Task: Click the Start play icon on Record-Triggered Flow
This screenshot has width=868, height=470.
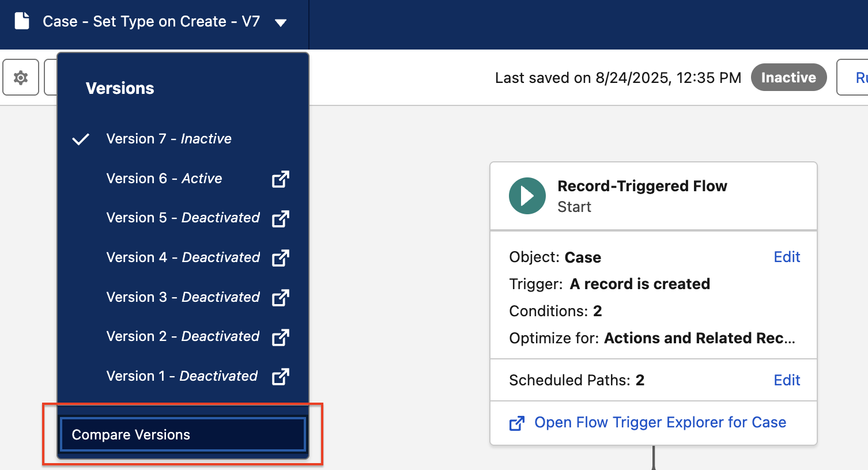Action: [x=527, y=196]
